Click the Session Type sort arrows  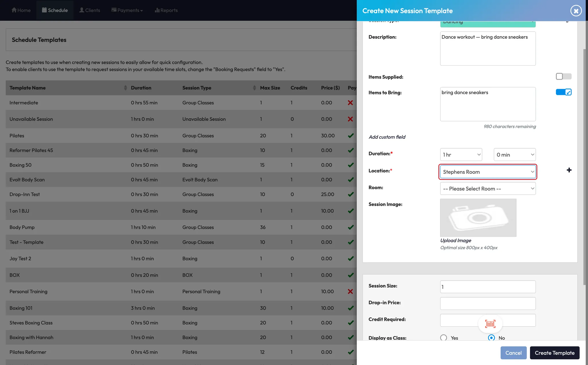click(254, 88)
